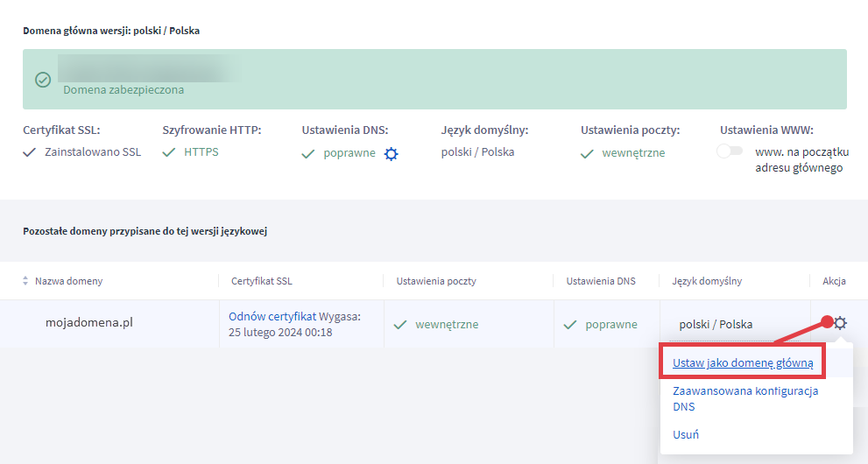The width and height of the screenshot is (868, 464).
Task: Click Domena zabezpieczona label
Action: click(123, 89)
